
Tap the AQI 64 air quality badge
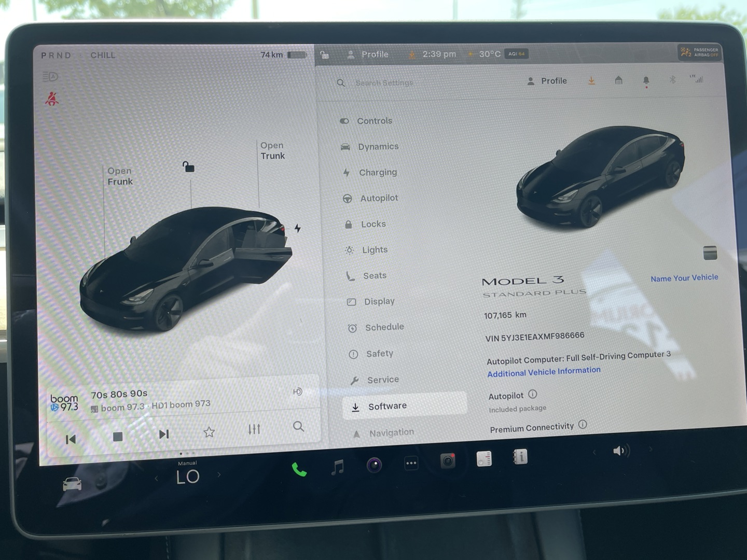pos(517,54)
